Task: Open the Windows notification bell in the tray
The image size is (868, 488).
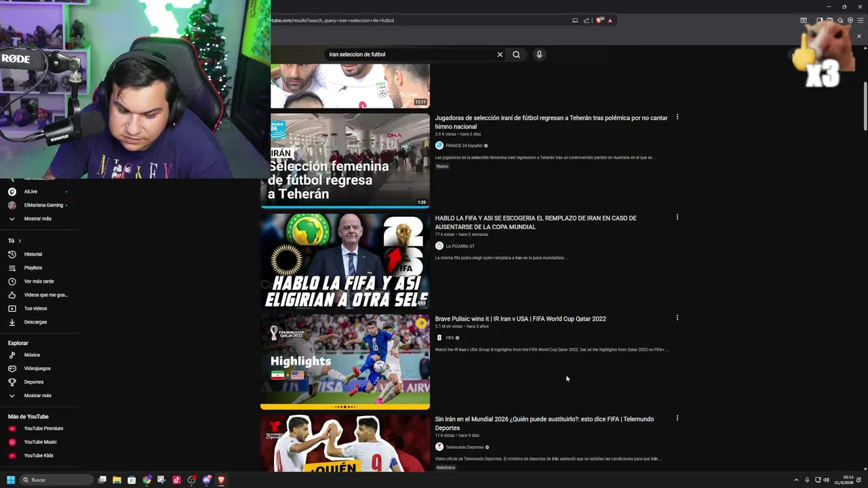Action: point(859,480)
